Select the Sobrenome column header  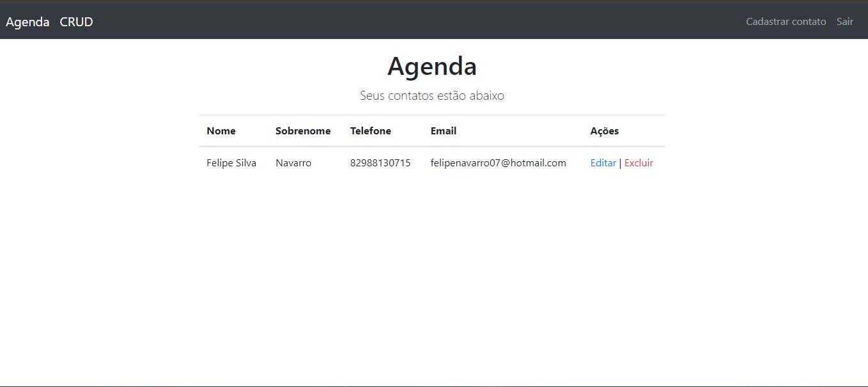pyautogui.click(x=303, y=130)
